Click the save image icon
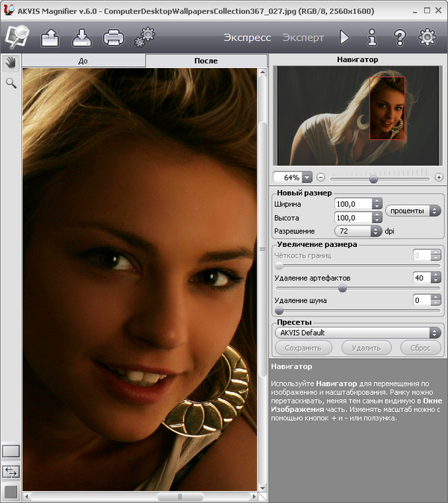 tap(82, 36)
